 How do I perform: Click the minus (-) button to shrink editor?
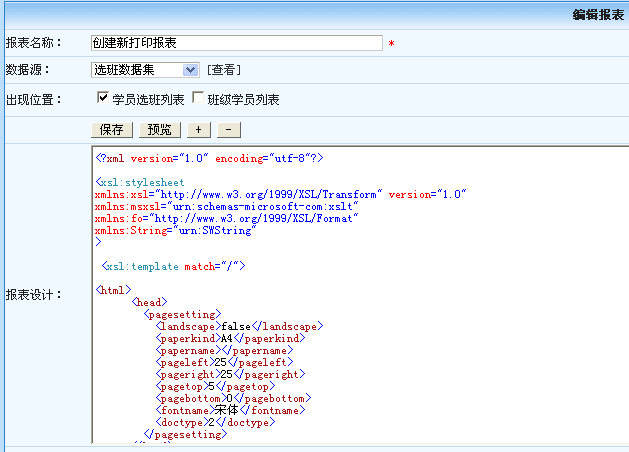click(x=228, y=130)
